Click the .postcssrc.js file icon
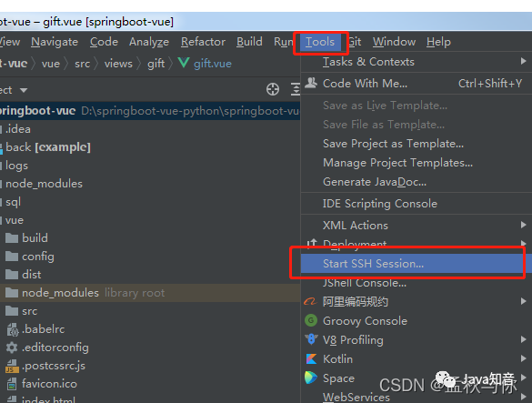Screen dimensions: 532x403 [12, 366]
